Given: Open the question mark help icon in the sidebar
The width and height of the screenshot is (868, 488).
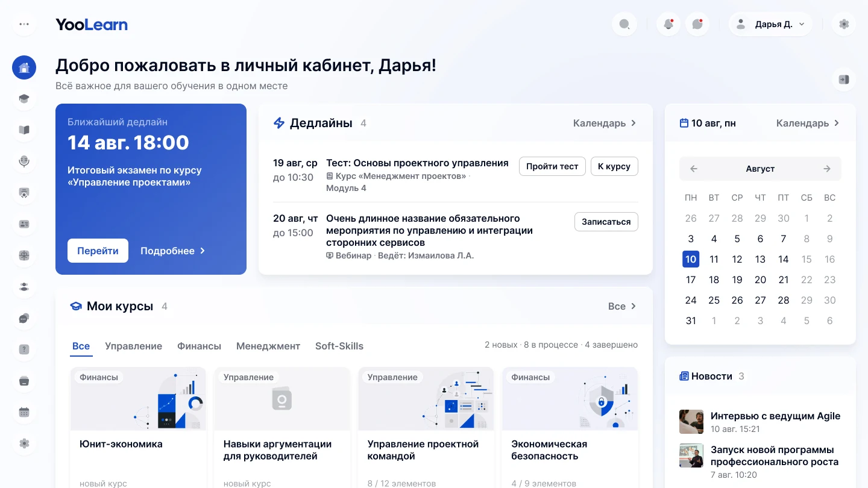Looking at the screenshot, I should coord(24,349).
